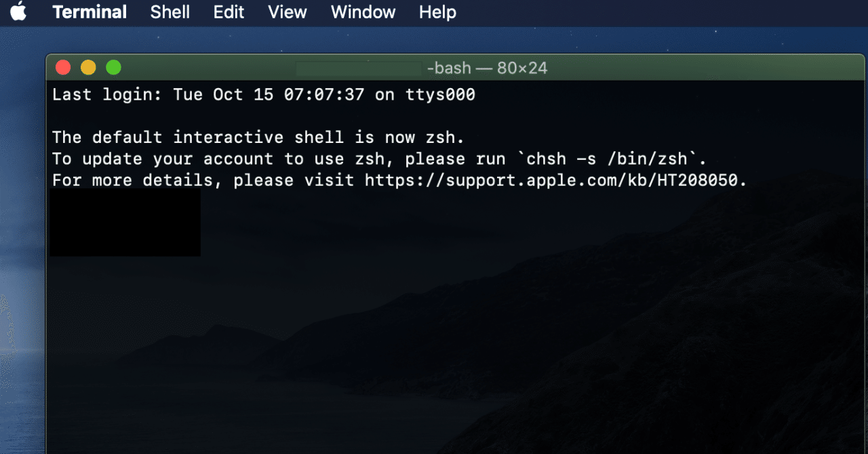Open the Window menu
868x454 pixels.
tap(363, 12)
